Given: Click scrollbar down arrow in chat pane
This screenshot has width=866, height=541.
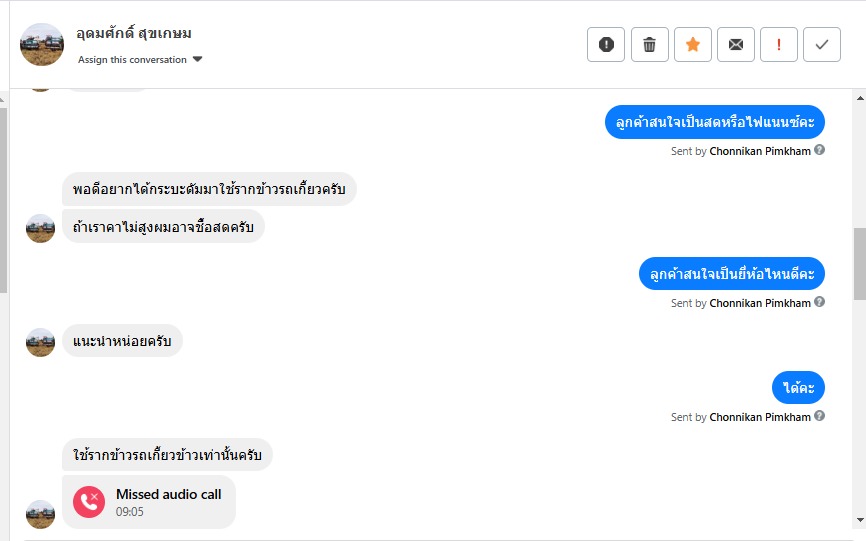Looking at the screenshot, I should (x=859, y=520).
